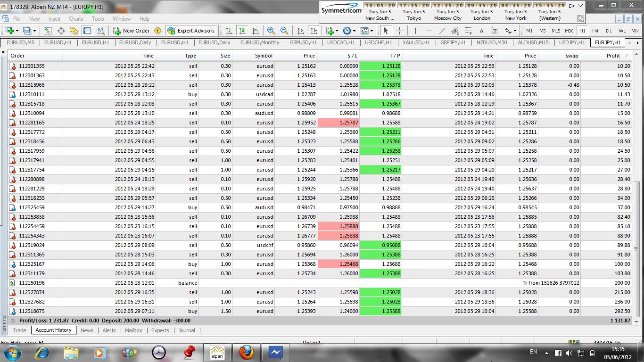The height and width of the screenshot is (362, 644).
Task: Open the New Chart toolbar icon
Action: tap(9, 31)
